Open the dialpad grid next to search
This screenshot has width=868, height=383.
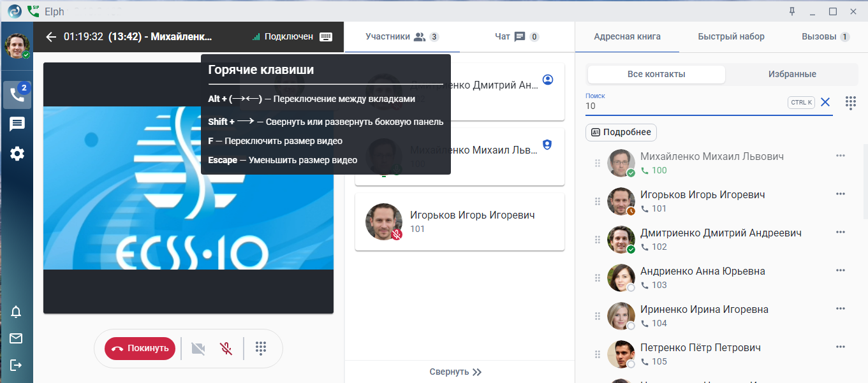(x=850, y=103)
